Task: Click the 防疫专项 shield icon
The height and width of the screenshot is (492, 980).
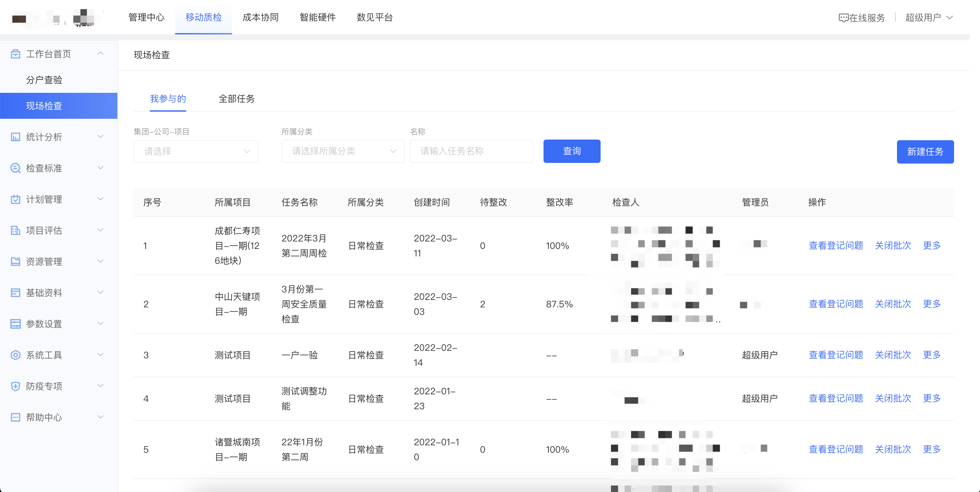Action: click(15, 386)
